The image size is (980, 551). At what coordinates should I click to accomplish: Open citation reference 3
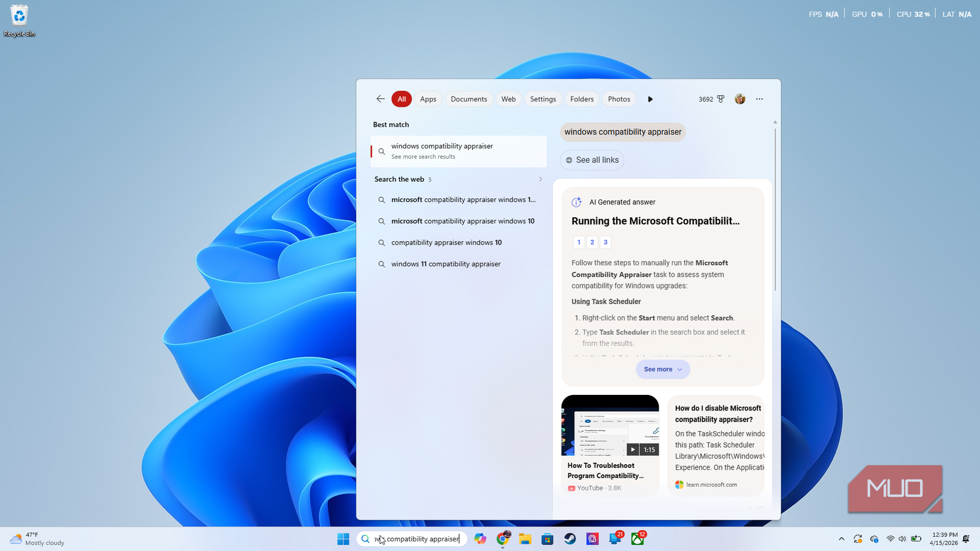(x=605, y=242)
